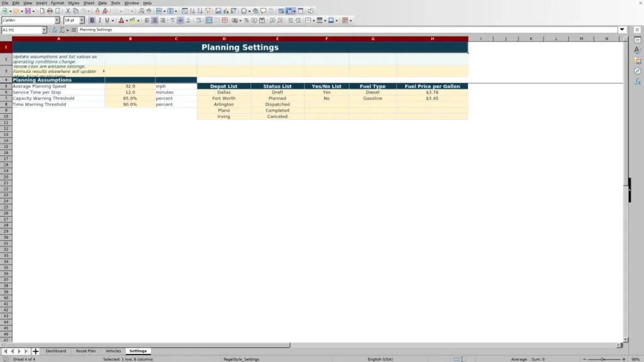
Task: Click the Formula equals sign icon
Action: 74,30
